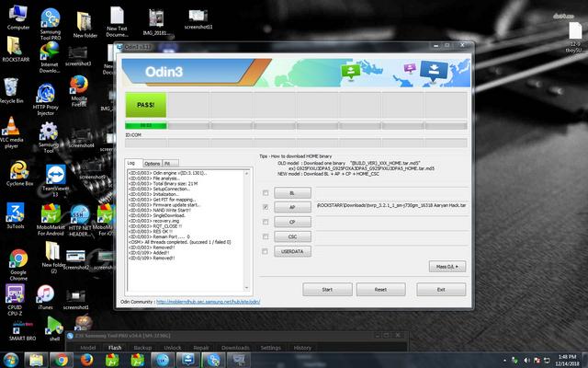
Task: Click the Reset button in Odin
Action: [380, 290]
